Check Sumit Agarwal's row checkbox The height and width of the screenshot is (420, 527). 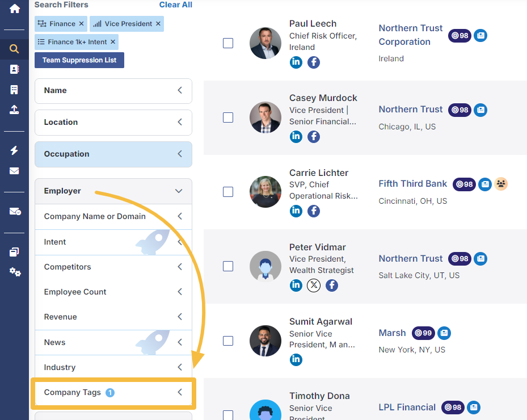[x=228, y=341]
